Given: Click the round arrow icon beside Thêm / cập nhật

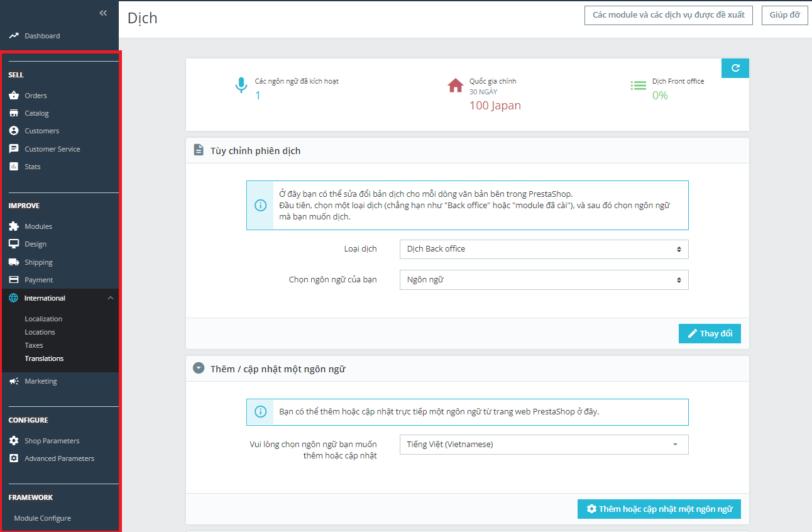Looking at the screenshot, I should (x=199, y=369).
